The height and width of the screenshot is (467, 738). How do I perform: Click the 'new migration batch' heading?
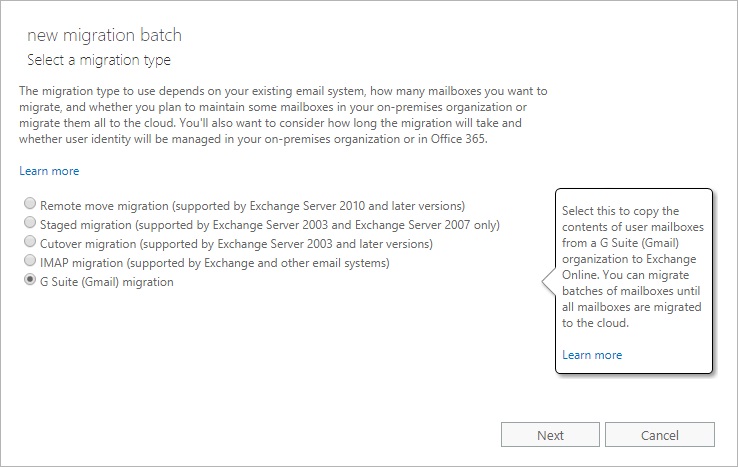point(104,36)
